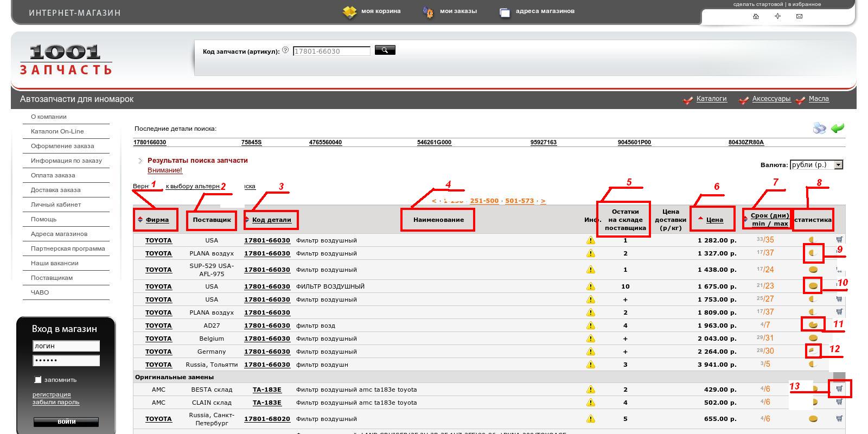Open 'Каталоги On-Line' in the sidebar menu
Screen dimensions: 868x434
[57, 131]
